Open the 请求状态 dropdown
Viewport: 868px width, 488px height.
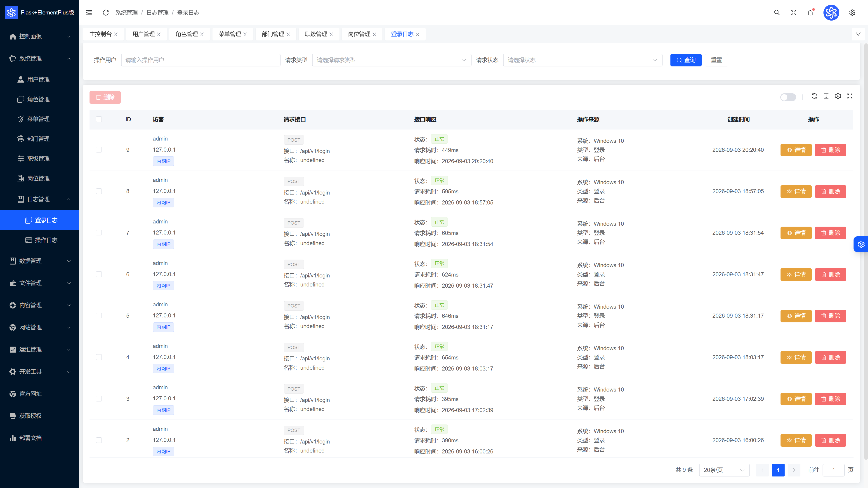tap(582, 60)
